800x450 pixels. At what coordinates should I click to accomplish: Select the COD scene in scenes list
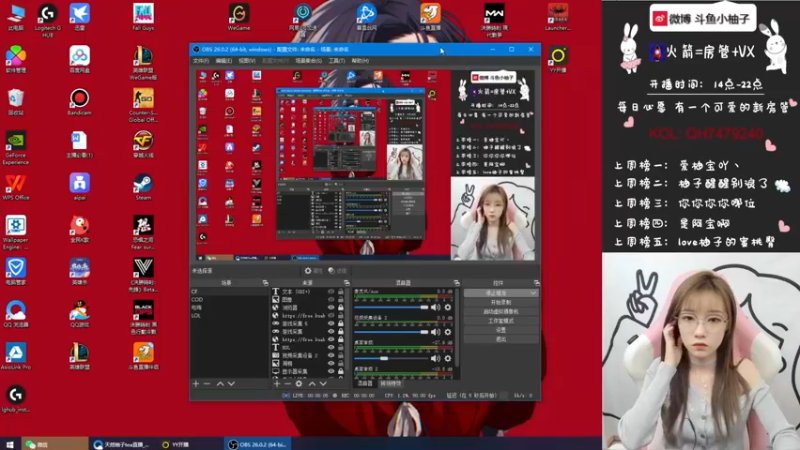[x=230, y=299]
